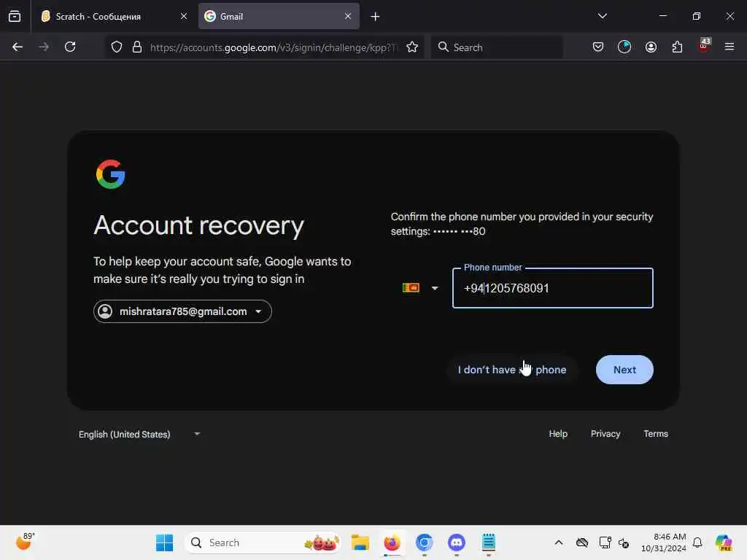The width and height of the screenshot is (747, 560).
Task: Open the extension with 43 badge
Action: pyautogui.click(x=704, y=45)
